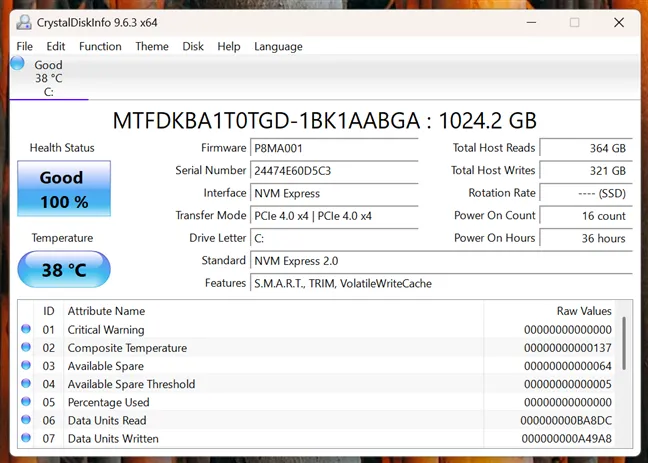Open the Edit menu
Viewport: 648px width, 463px height.
(56, 46)
